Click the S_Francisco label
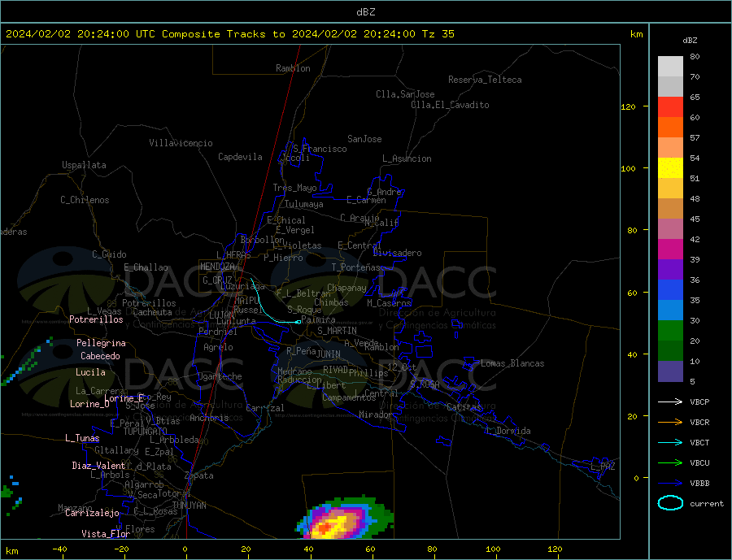Screen dimensions: 732x560 pos(320,150)
